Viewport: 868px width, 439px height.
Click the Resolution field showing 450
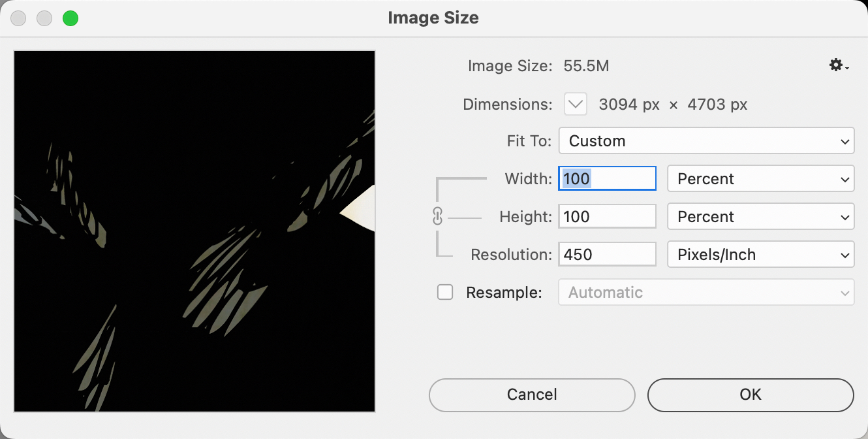(x=607, y=255)
